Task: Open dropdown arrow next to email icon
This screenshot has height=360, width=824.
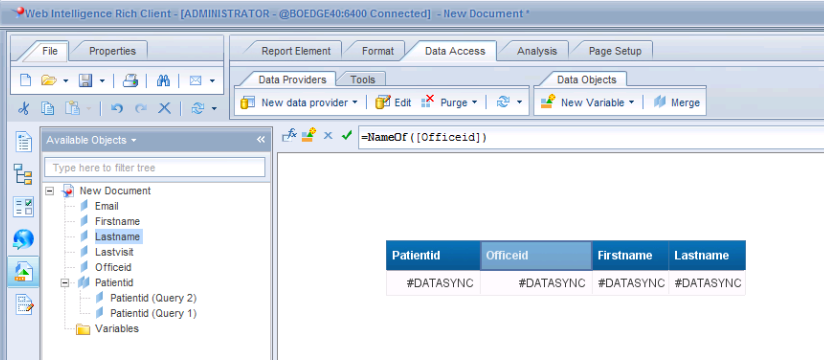Action: click(x=212, y=81)
